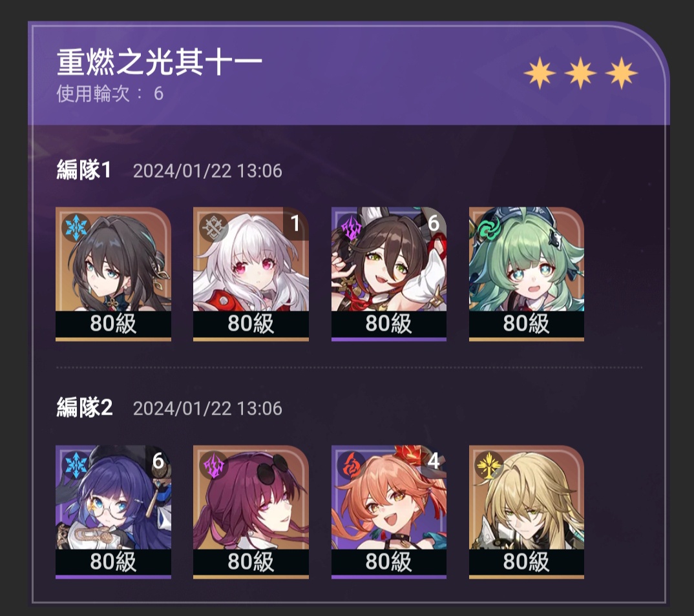Open the blonde character card in Team 2

(x=526, y=511)
